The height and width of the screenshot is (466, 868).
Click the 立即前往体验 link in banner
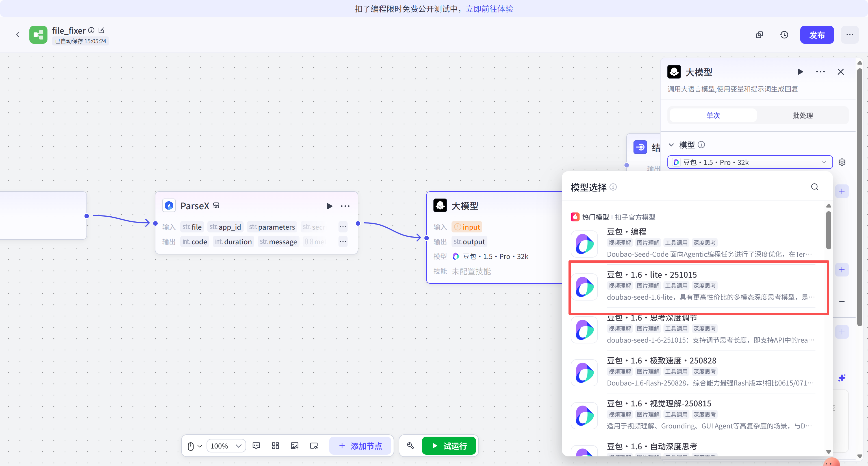(x=489, y=9)
